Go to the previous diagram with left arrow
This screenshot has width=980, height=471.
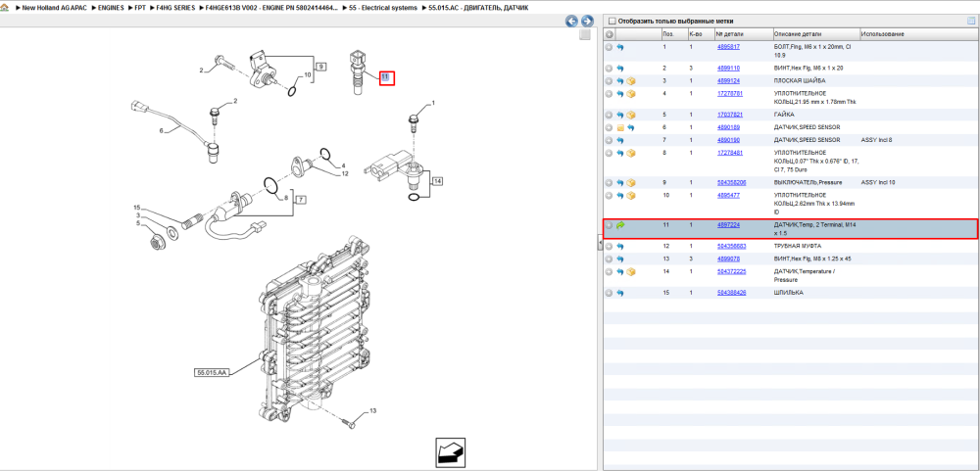point(571,22)
